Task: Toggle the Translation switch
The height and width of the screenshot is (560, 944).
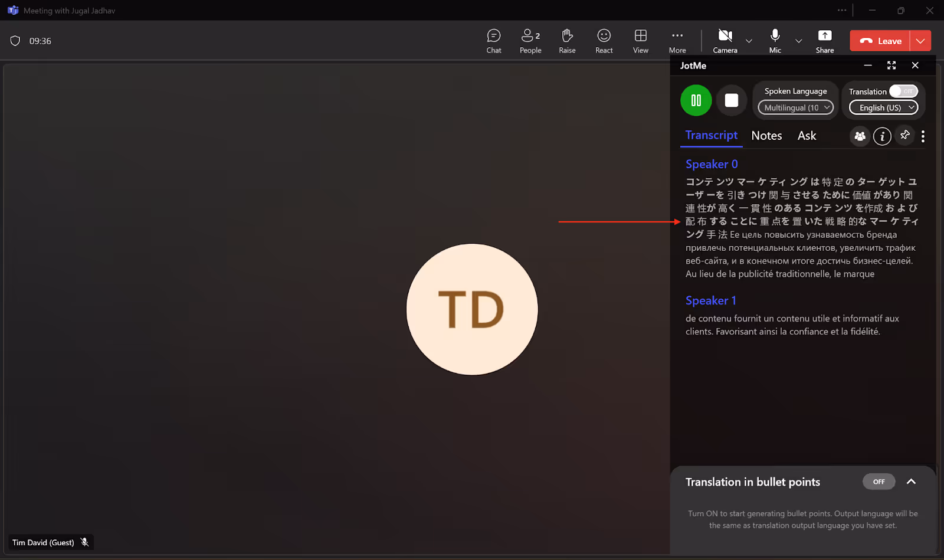Action: pos(903,91)
